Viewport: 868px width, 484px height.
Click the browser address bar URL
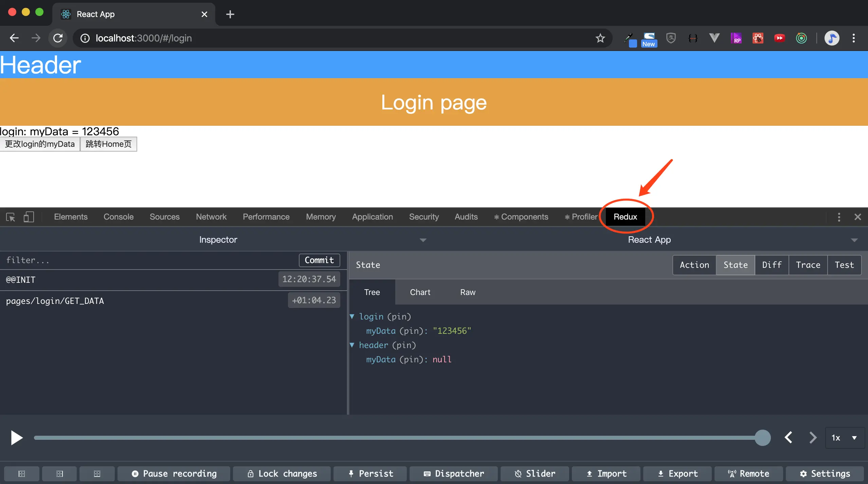pyautogui.click(x=144, y=38)
